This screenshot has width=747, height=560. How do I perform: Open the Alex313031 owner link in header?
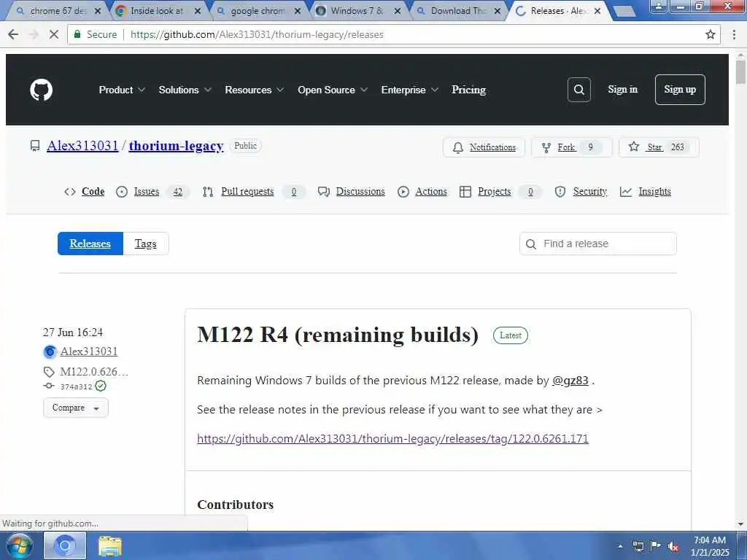(x=82, y=146)
